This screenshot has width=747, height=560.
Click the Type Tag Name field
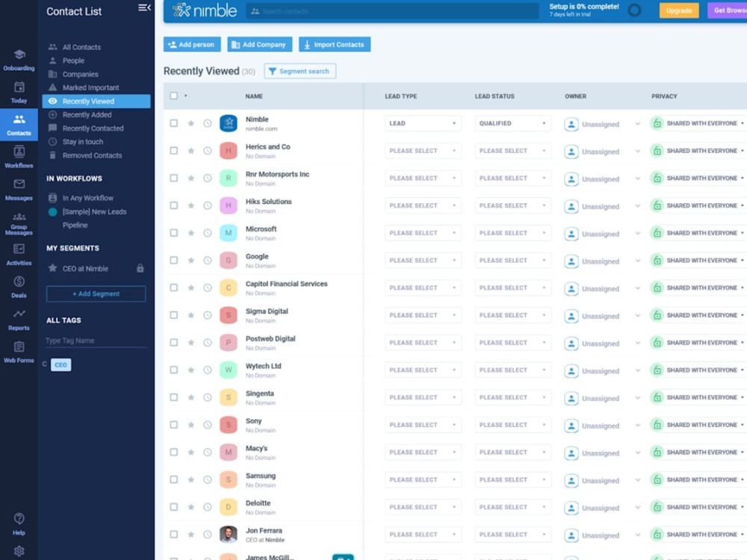[96, 340]
